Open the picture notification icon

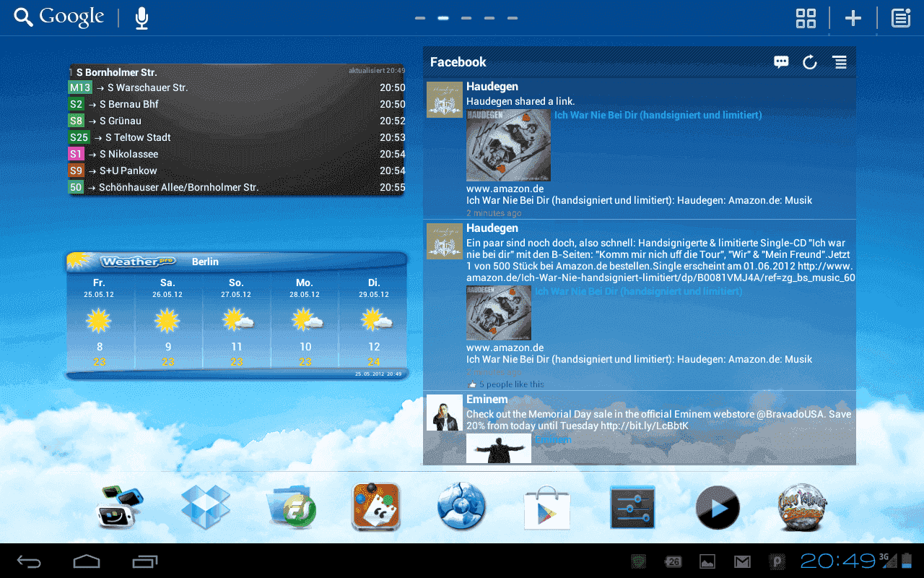[707, 561]
